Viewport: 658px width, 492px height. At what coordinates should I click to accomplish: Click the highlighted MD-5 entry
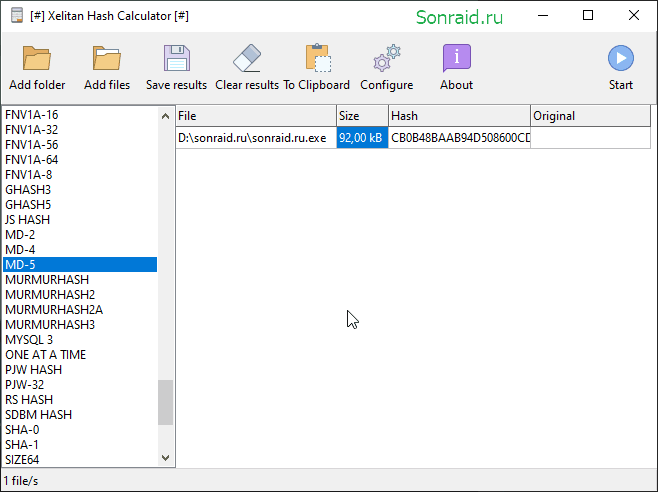[x=80, y=264]
